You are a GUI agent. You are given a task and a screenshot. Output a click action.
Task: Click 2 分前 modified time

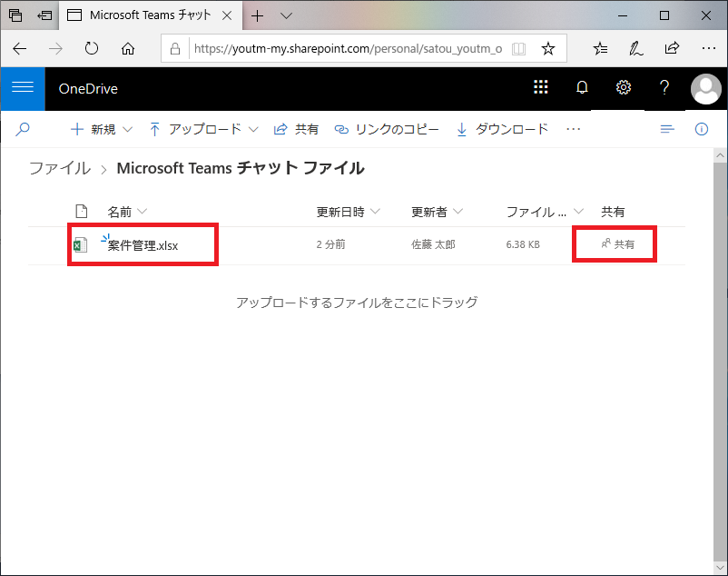(331, 244)
